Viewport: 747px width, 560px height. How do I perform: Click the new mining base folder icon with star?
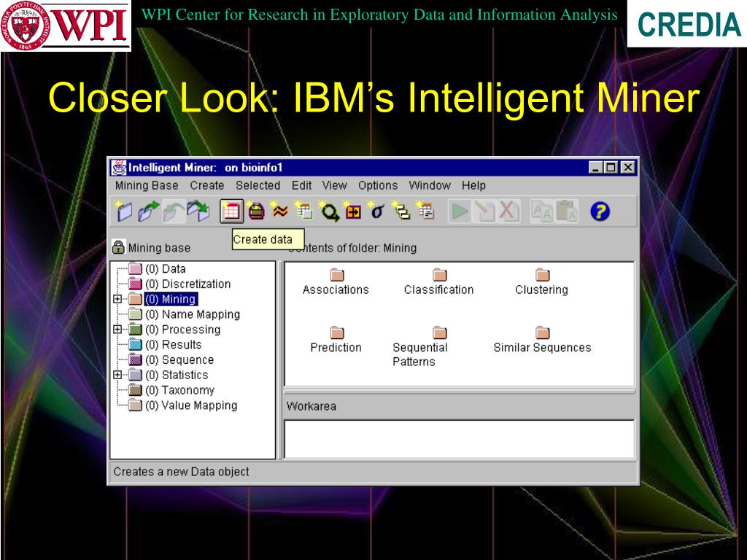coord(123,211)
